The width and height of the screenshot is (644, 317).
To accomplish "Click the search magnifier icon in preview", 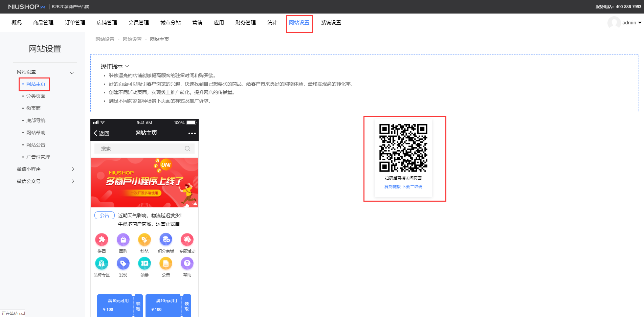I will tap(187, 149).
